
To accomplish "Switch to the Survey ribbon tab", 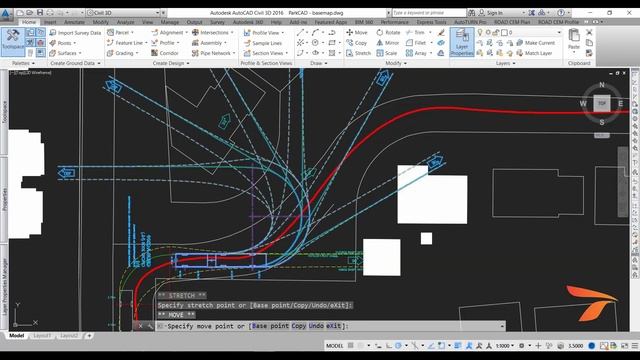I will (x=218, y=22).
